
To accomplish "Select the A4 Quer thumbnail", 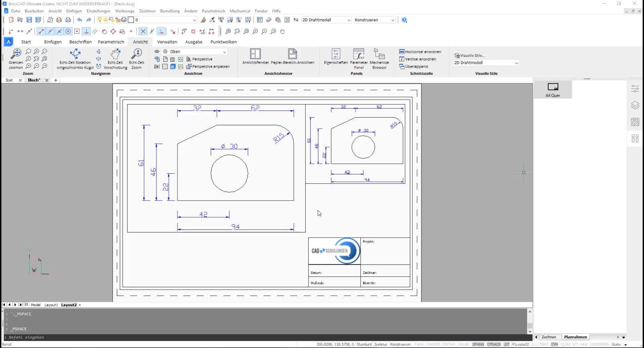I will 553,90.
